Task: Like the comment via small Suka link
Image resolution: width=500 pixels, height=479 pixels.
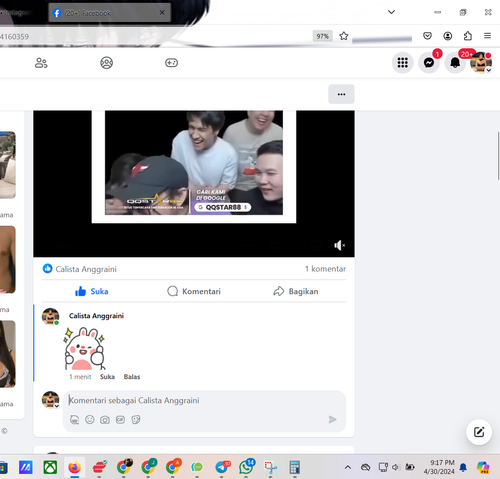Action: 107,377
